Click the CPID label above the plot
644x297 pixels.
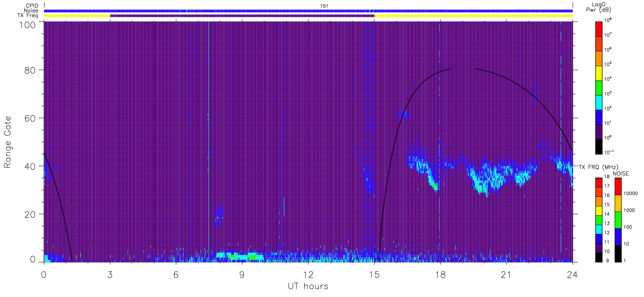pos(32,6)
